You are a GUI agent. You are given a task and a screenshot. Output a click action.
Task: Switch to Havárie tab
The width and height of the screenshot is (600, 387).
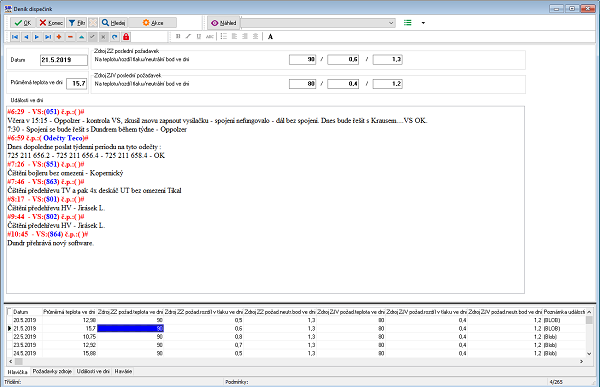pyautogui.click(x=123, y=371)
